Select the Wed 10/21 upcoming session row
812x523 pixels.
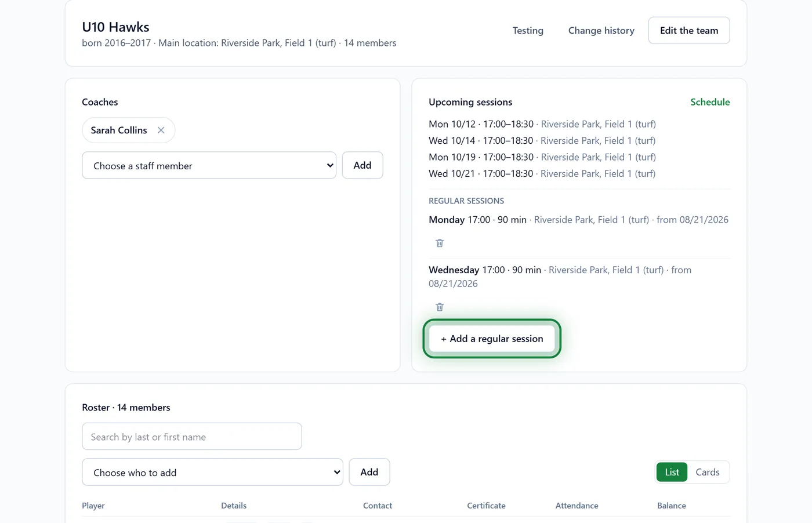(x=542, y=173)
